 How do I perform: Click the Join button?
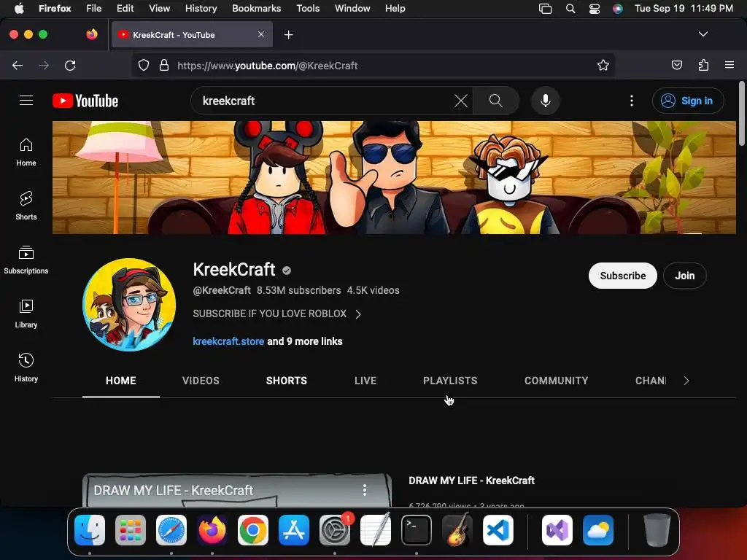pos(684,276)
